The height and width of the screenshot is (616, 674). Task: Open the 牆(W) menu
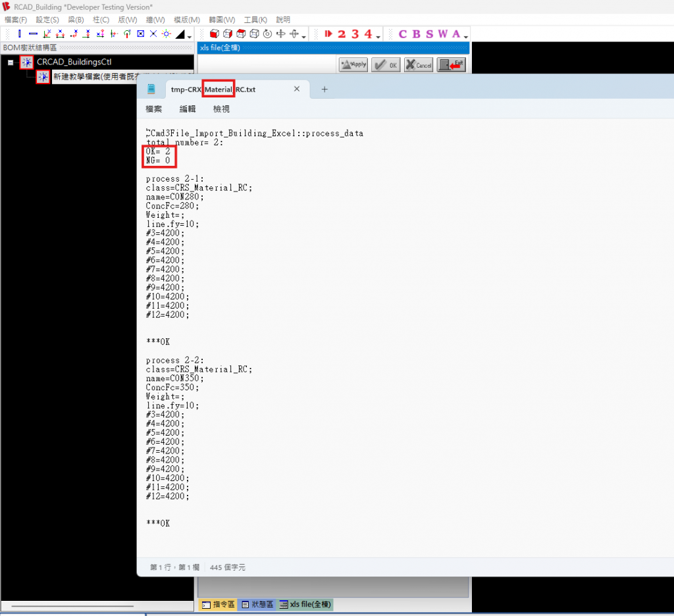(x=155, y=20)
